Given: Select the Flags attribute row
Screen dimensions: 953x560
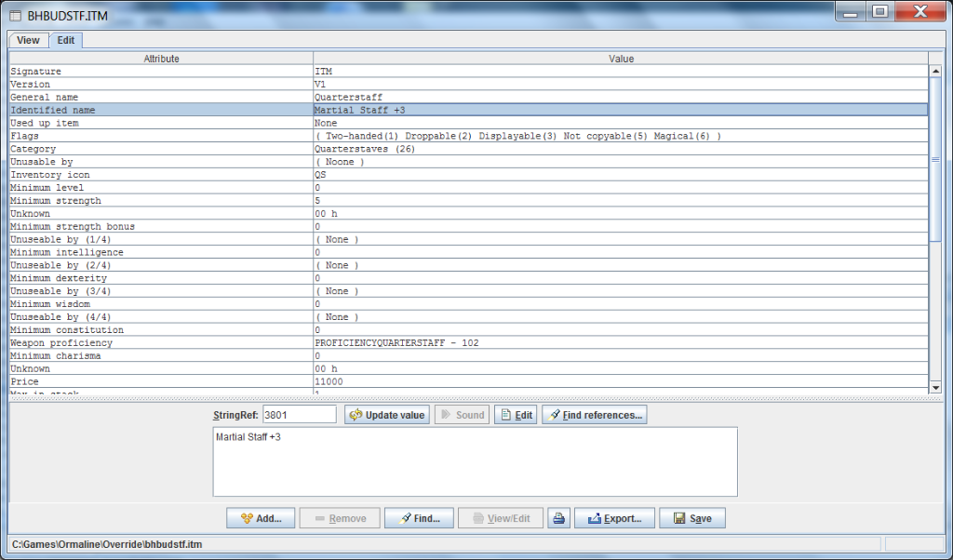Looking at the screenshot, I should (x=161, y=136).
